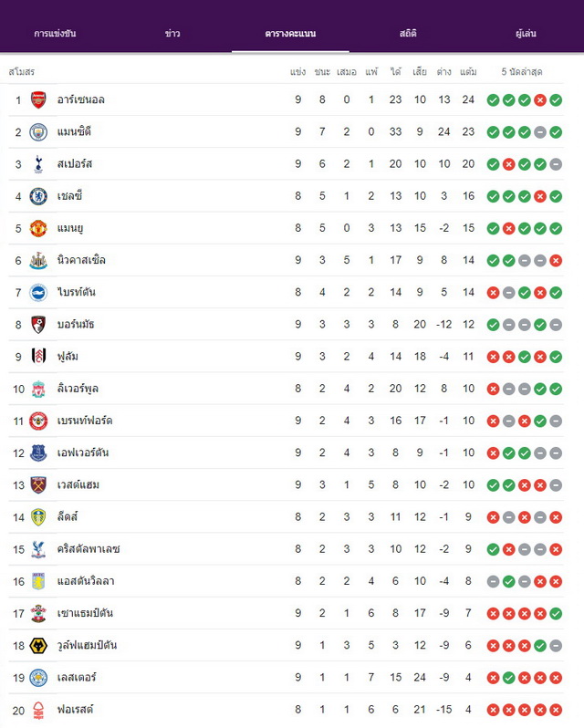
Task: Click the Arsenal club crest
Action: point(38,99)
